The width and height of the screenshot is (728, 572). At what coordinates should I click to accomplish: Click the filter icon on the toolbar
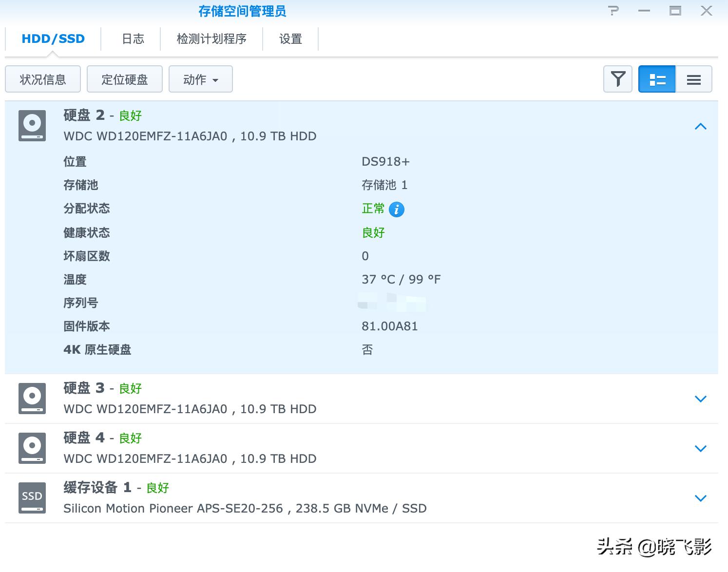tap(617, 79)
